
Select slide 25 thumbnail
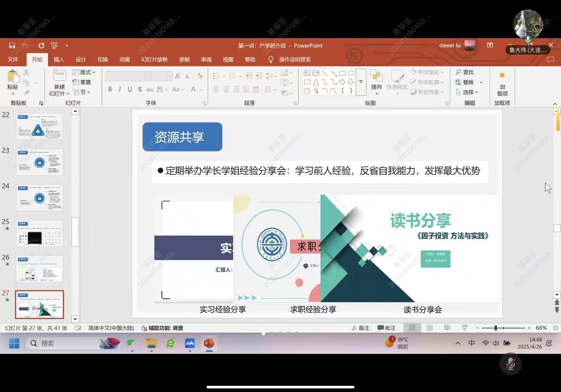[x=40, y=233]
